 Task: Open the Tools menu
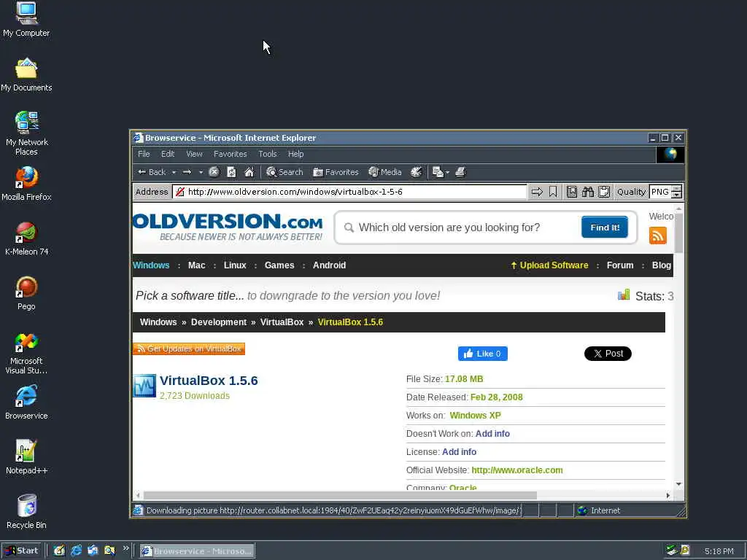(267, 154)
